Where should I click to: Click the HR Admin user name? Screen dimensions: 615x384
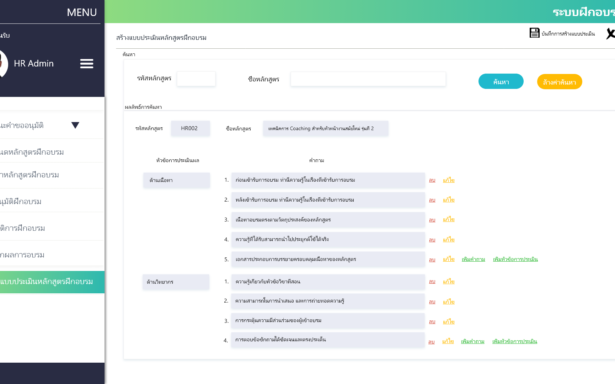coord(34,64)
